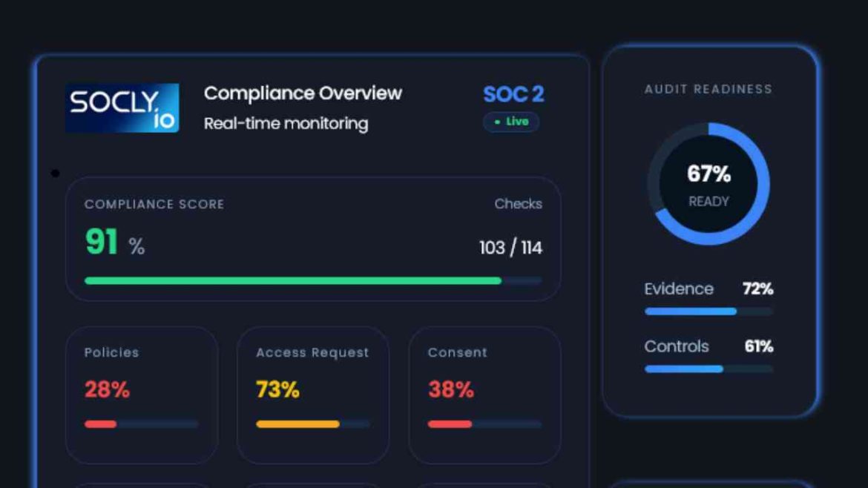Open the Access Request 73% card

point(312,394)
